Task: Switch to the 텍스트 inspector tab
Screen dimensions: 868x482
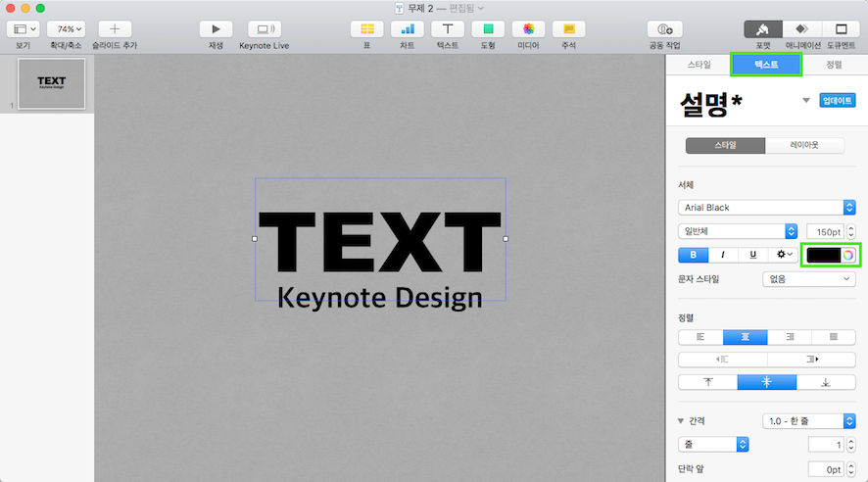Action: [766, 65]
